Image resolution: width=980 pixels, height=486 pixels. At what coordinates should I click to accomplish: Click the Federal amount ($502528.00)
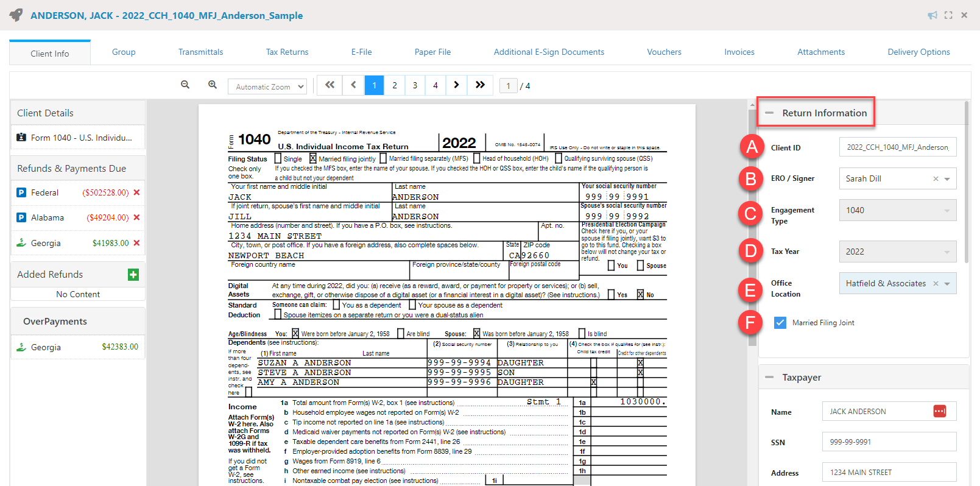point(106,192)
